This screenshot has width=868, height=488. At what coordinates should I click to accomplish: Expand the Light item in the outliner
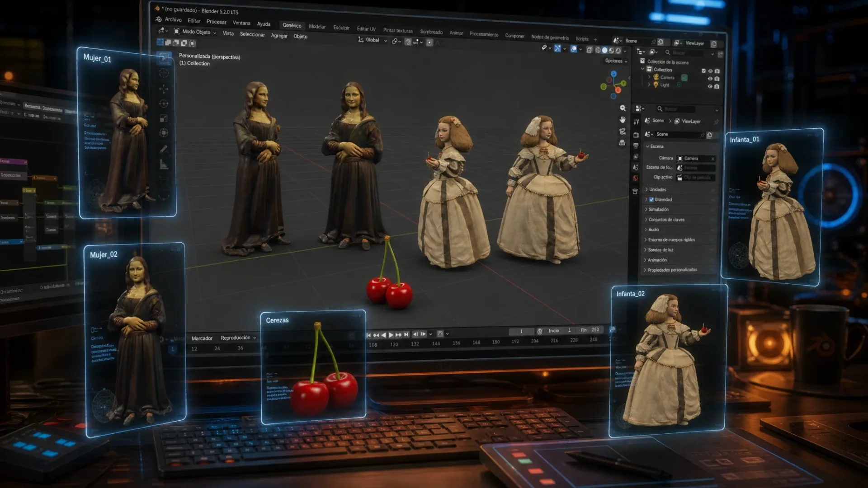(x=649, y=84)
